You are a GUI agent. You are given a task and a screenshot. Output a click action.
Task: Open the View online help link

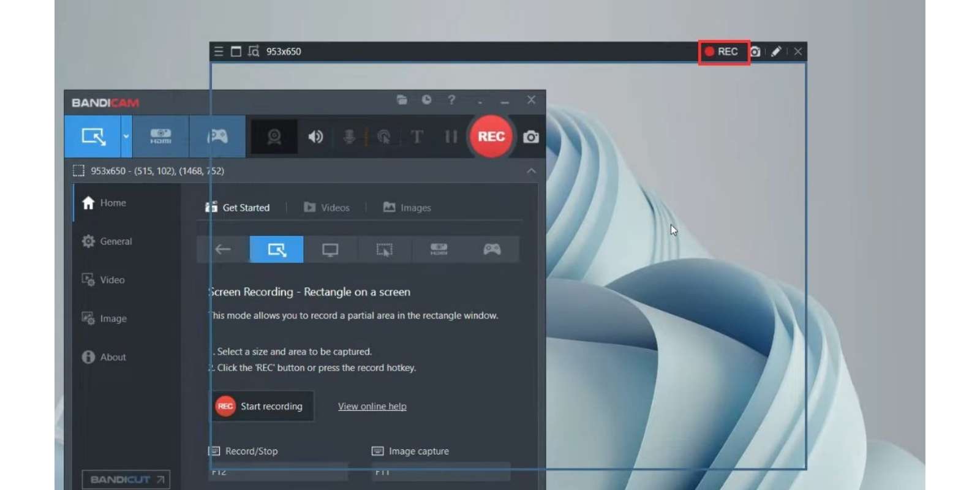(x=372, y=406)
